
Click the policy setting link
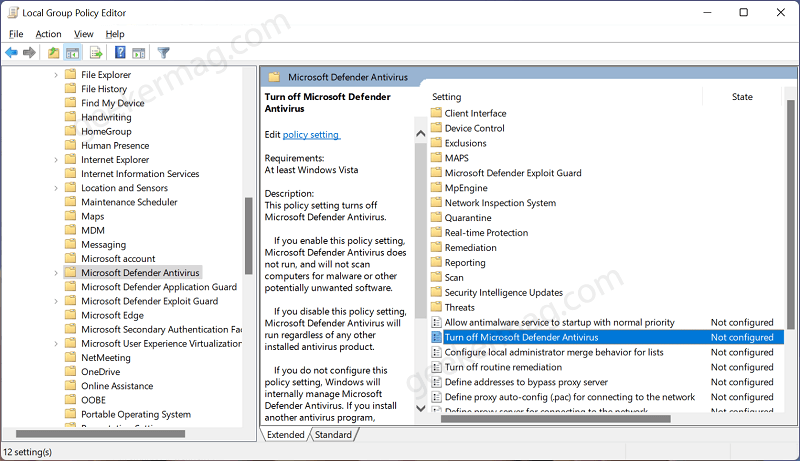tap(311, 135)
